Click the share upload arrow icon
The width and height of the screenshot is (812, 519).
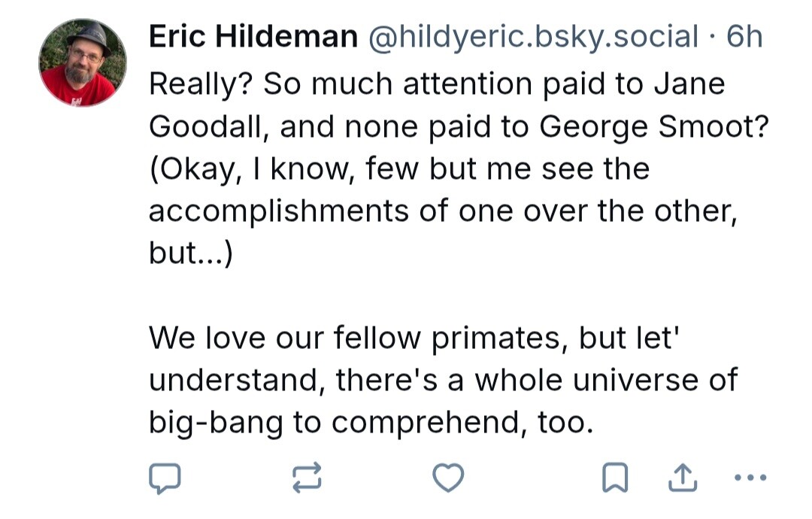coord(680,478)
